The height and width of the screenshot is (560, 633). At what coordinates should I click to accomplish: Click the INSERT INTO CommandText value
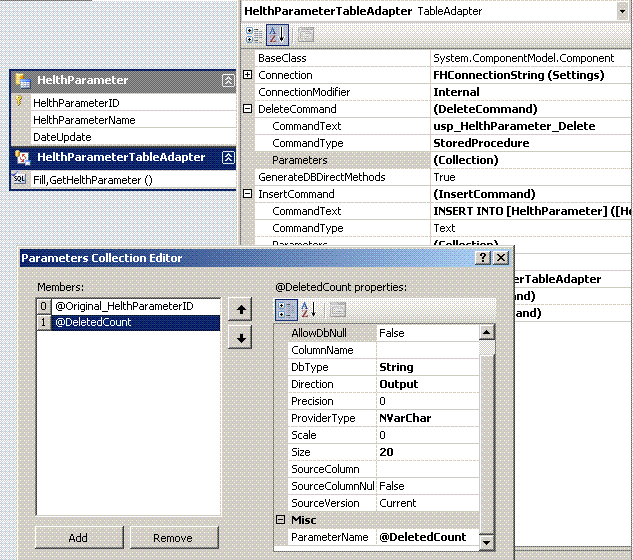[531, 211]
